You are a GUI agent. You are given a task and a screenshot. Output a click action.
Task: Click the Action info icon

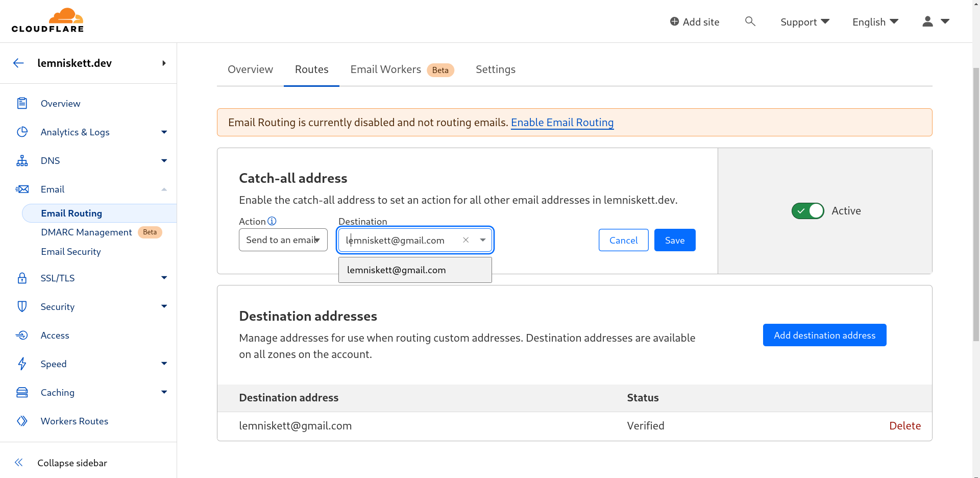pyautogui.click(x=272, y=221)
